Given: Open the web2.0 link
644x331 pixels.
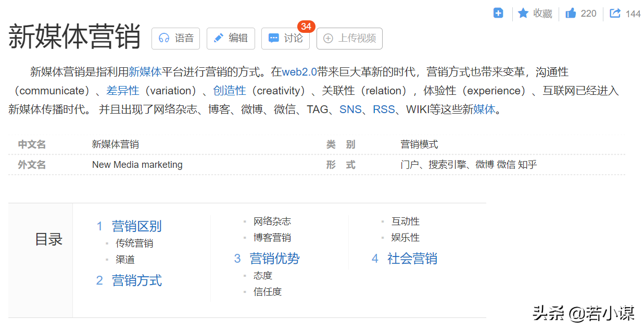Looking at the screenshot, I should pos(299,72).
